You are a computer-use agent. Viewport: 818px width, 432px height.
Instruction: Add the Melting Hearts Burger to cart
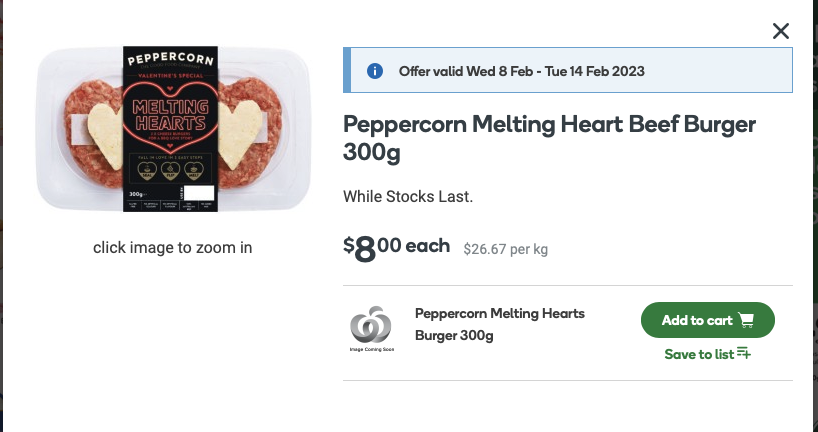point(707,320)
